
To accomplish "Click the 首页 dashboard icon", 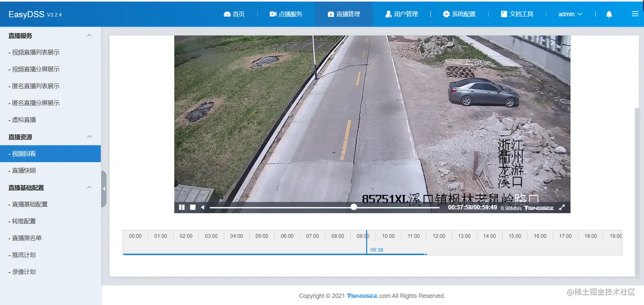I will (x=227, y=14).
